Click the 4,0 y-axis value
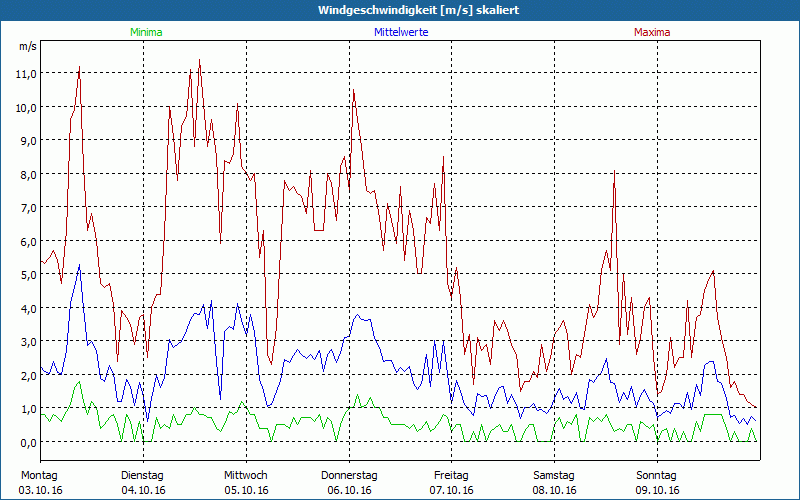The width and height of the screenshot is (800, 500). point(28,308)
